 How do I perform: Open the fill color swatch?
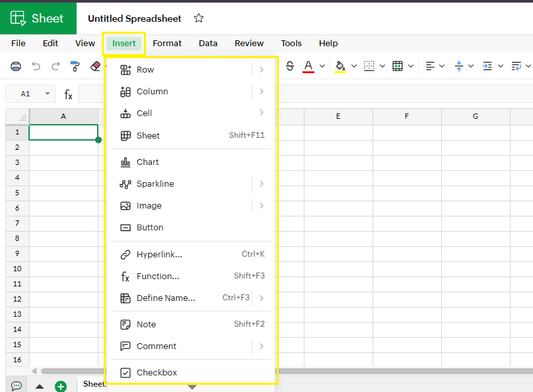point(339,66)
